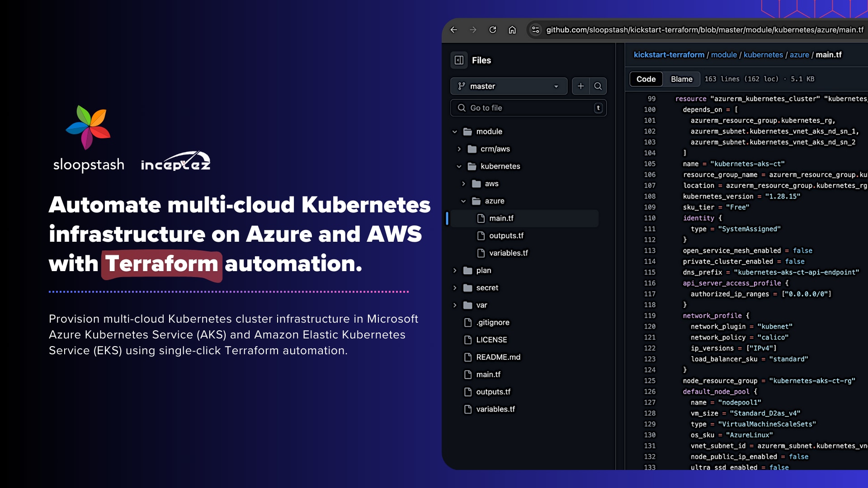Collapse the module folder chevron
The width and height of the screenshot is (868, 488).
[455, 131]
